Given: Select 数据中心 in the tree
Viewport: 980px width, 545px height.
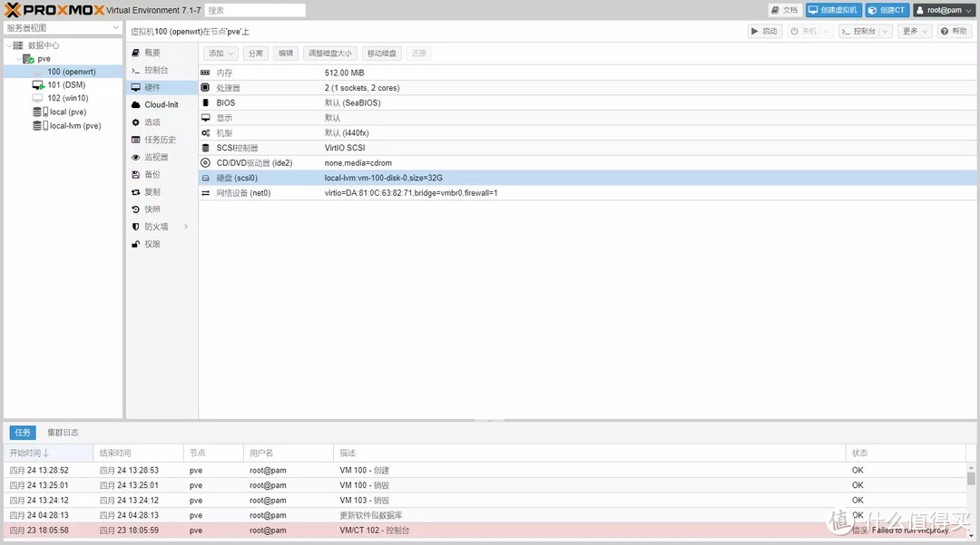Looking at the screenshot, I should coord(44,45).
